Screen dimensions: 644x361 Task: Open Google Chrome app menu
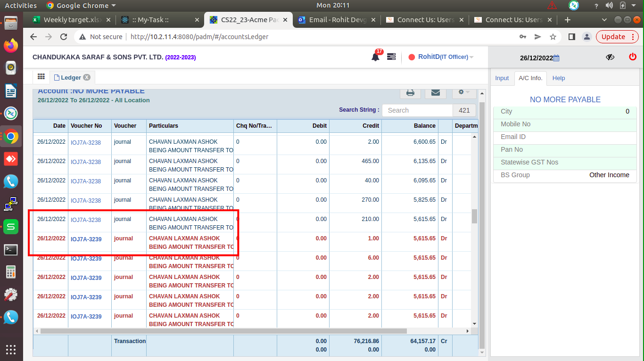81,5
